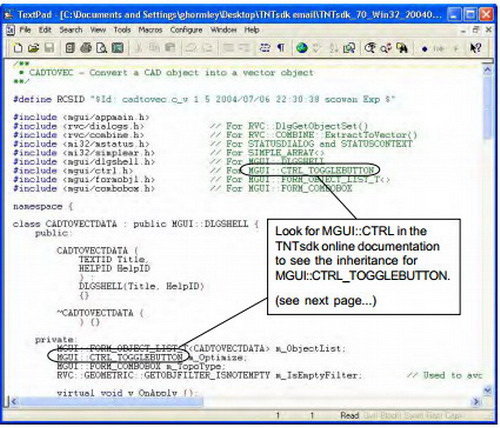The width and height of the screenshot is (500, 428).
Task: Click the Find binoculars icon
Action: pyautogui.click(x=402, y=49)
